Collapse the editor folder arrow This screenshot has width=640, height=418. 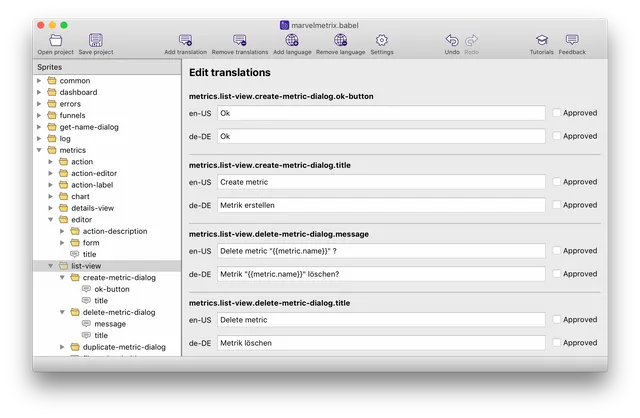(x=51, y=219)
